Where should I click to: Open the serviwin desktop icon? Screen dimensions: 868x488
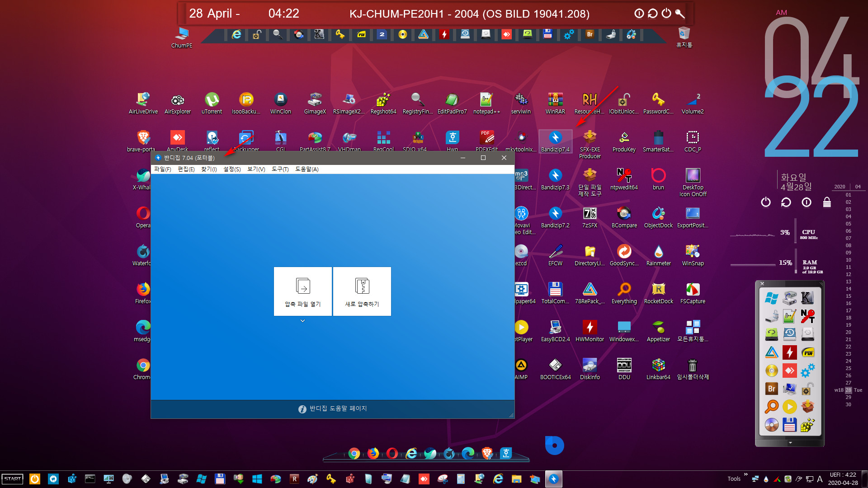pos(521,103)
